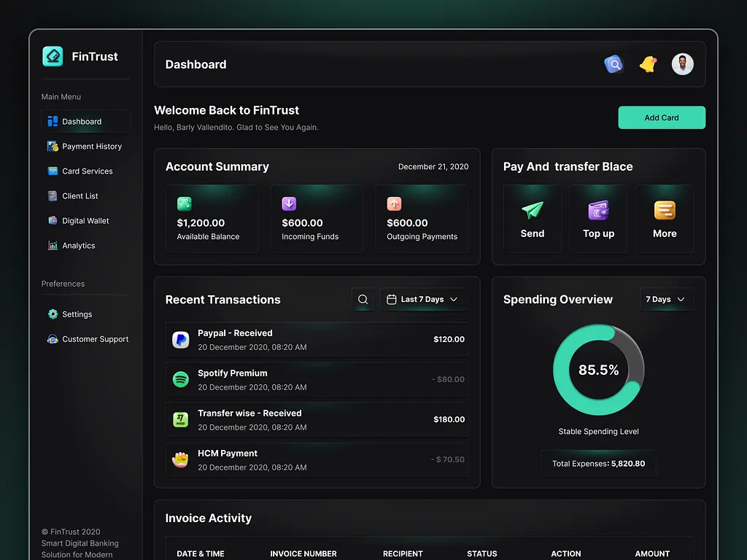Click the Total Expenses: 5,820.80 box
Viewport: 747px width, 560px height.
[598, 463]
